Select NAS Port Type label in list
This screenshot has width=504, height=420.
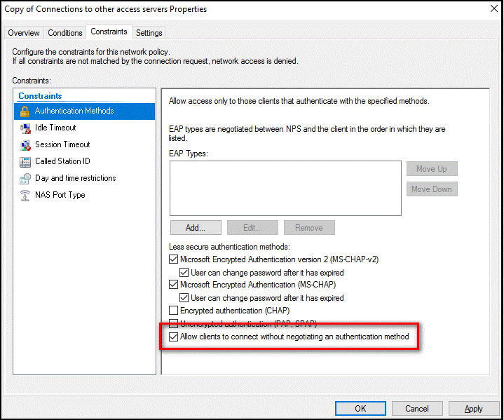click(x=60, y=195)
